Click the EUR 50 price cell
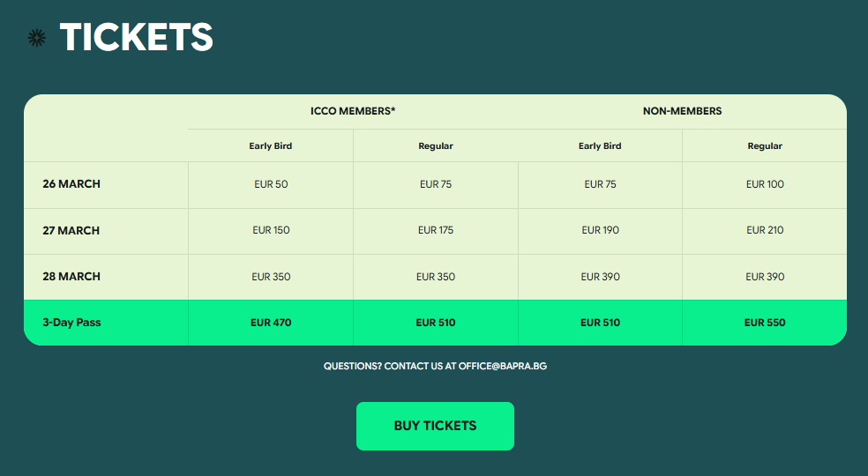This screenshot has height=476, width=868. [270, 184]
